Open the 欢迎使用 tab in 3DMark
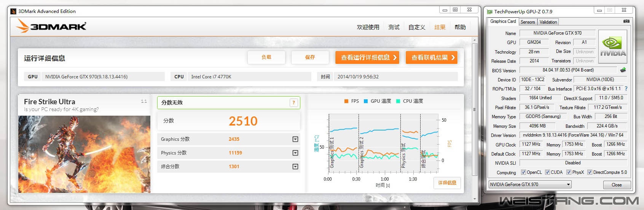 click(368, 27)
